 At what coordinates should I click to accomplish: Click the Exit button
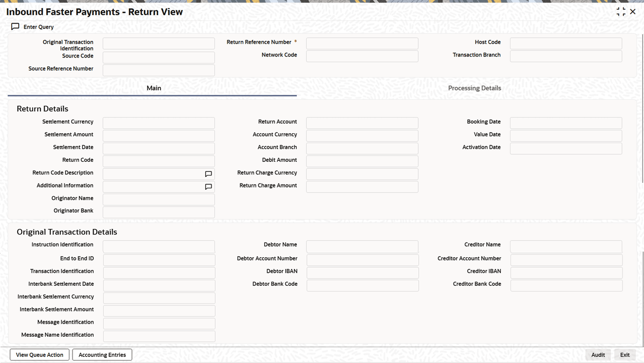(x=625, y=355)
